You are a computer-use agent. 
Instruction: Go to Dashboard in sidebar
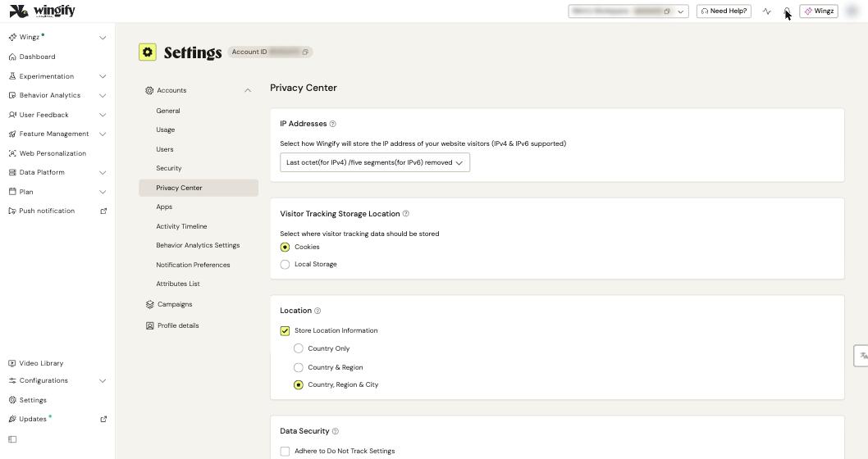(x=37, y=57)
